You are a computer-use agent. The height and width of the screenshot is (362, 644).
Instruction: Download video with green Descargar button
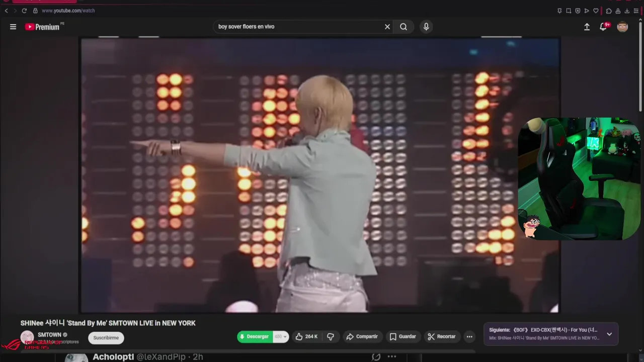(255, 336)
